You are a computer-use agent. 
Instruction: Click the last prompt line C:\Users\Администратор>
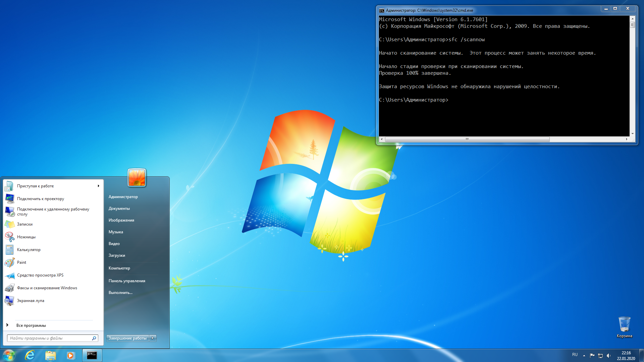point(414,100)
